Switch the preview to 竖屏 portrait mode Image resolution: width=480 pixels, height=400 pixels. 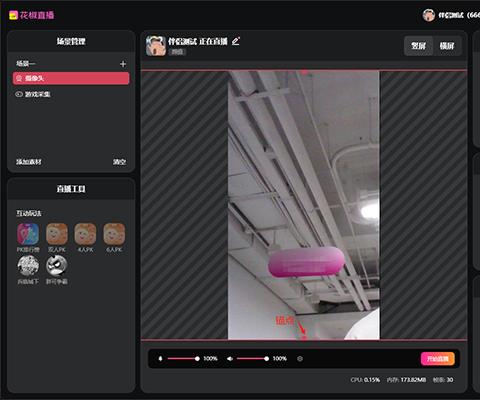point(418,46)
